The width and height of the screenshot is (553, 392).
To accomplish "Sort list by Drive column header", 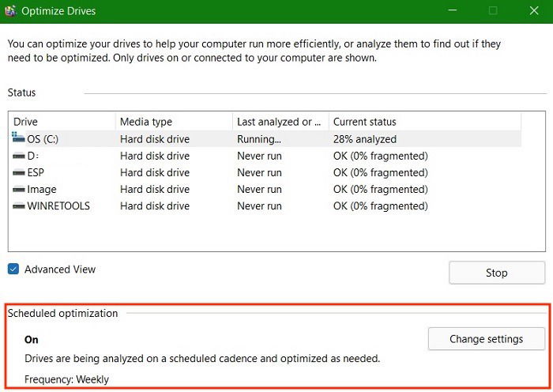I will (x=62, y=122).
